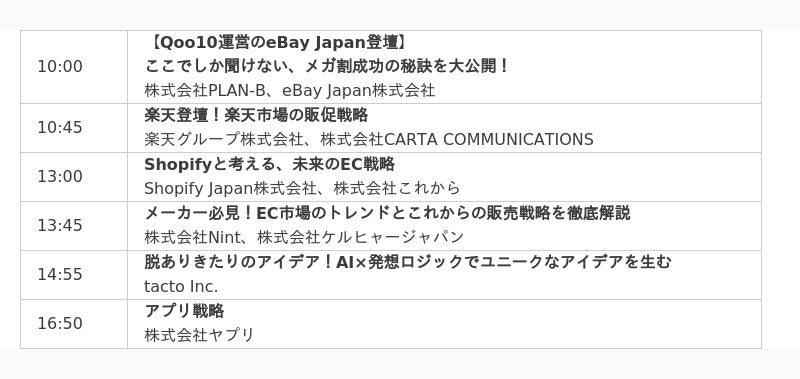
Task: Click 楽天グループ株式会社 CARTA COMMUNICATIONS text
Action: [x=369, y=139]
